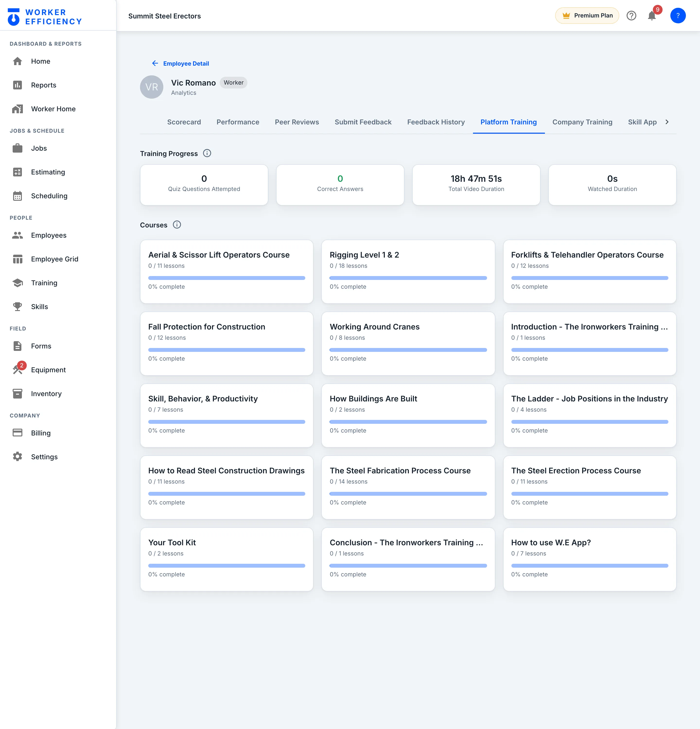Switch to the Scorecard tab
The height and width of the screenshot is (729, 700).
(x=184, y=122)
